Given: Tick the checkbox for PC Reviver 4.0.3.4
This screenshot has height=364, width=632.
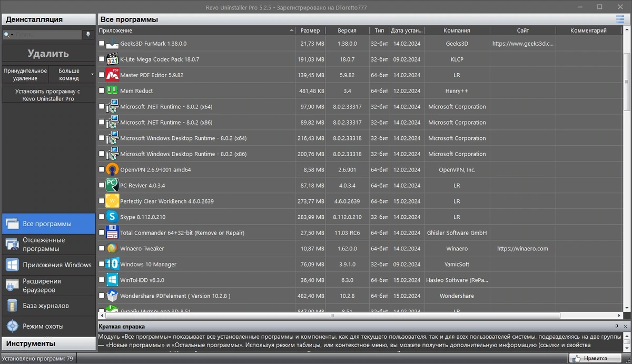Looking at the screenshot, I should (102, 186).
